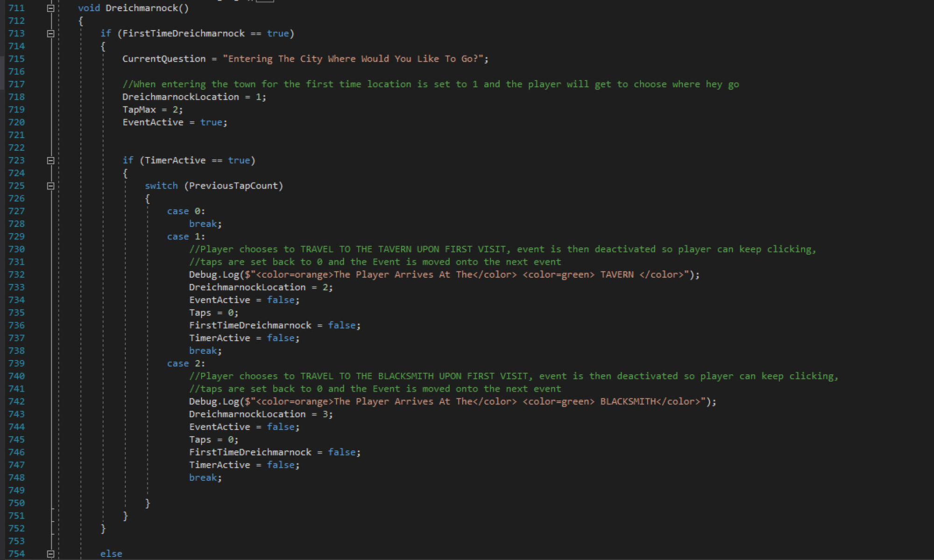The image size is (934, 560).
Task: Click the case 1 label
Action: tap(185, 237)
